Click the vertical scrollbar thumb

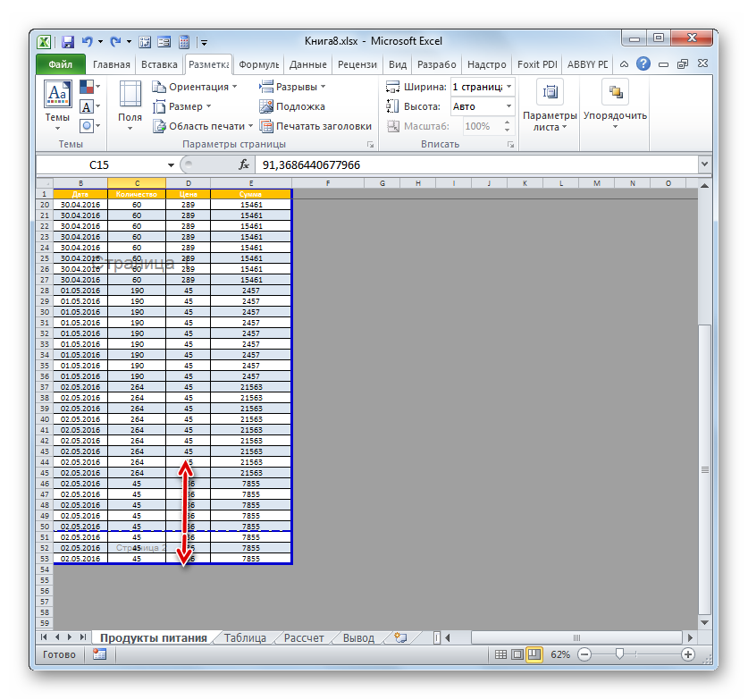(704, 470)
